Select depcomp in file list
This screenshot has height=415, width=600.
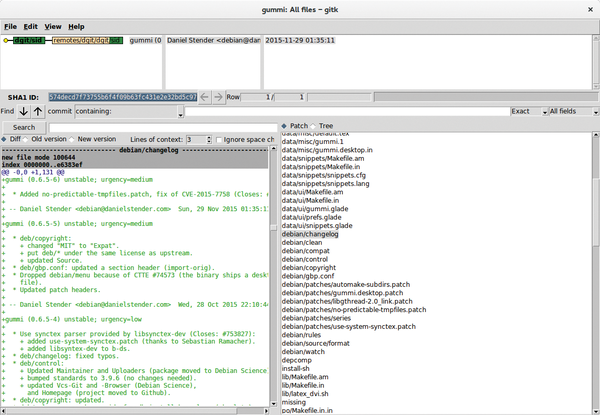297,360
